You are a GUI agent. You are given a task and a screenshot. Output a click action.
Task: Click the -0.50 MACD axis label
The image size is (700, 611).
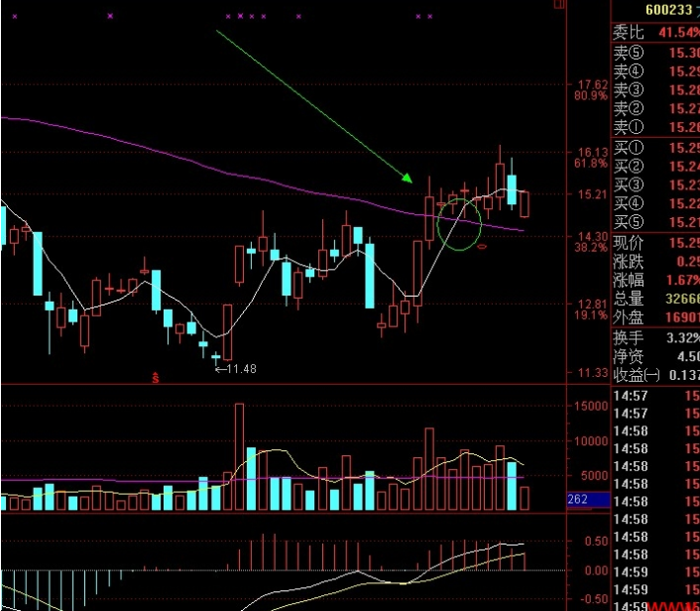(595, 599)
